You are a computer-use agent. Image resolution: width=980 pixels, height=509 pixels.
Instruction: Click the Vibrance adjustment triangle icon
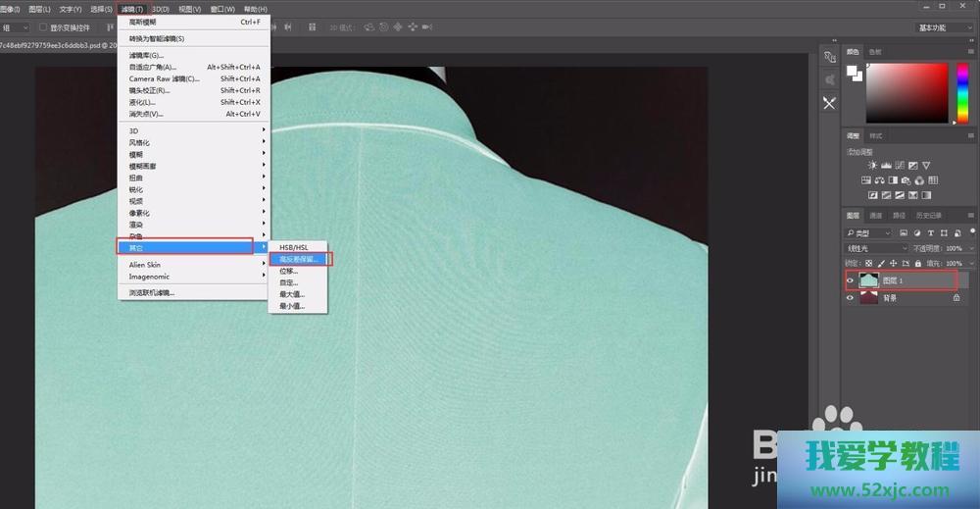pyautogui.click(x=926, y=166)
